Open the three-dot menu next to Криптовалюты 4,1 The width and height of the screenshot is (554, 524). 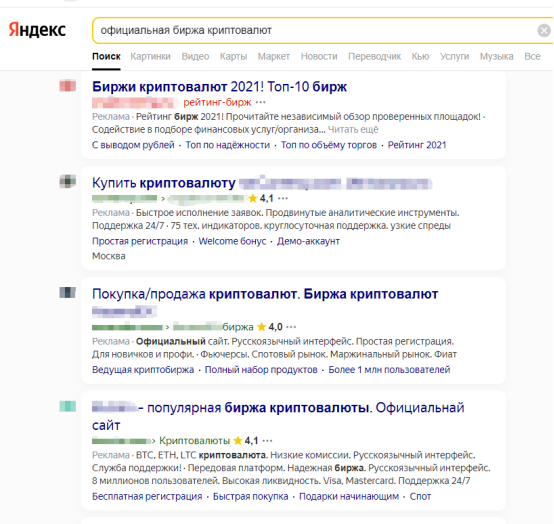pyautogui.click(x=267, y=441)
